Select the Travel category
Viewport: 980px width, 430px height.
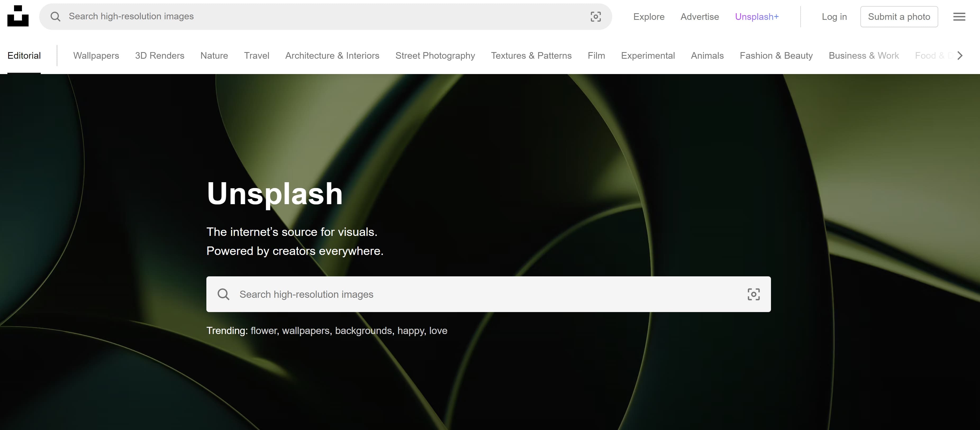click(x=257, y=56)
